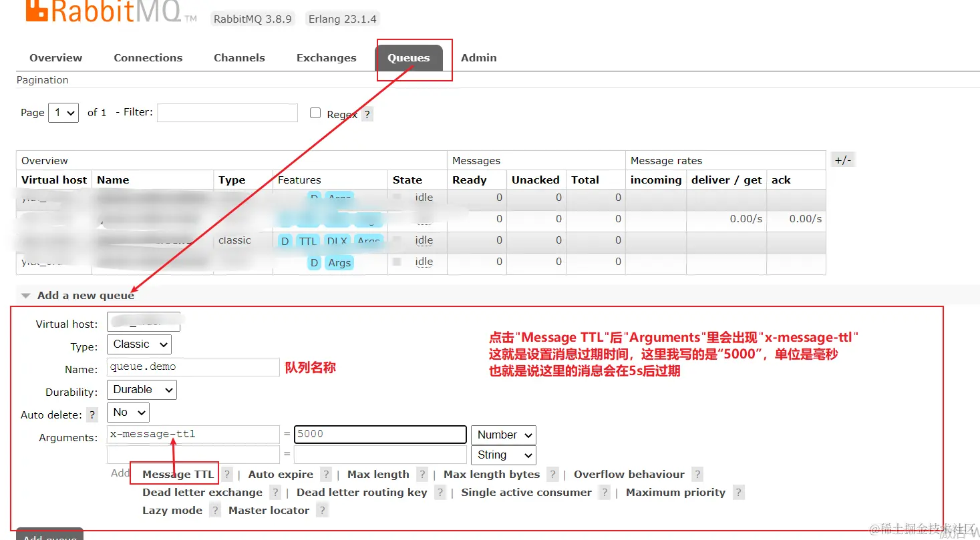
Task: Sort by Total messages column
Action: coord(585,180)
